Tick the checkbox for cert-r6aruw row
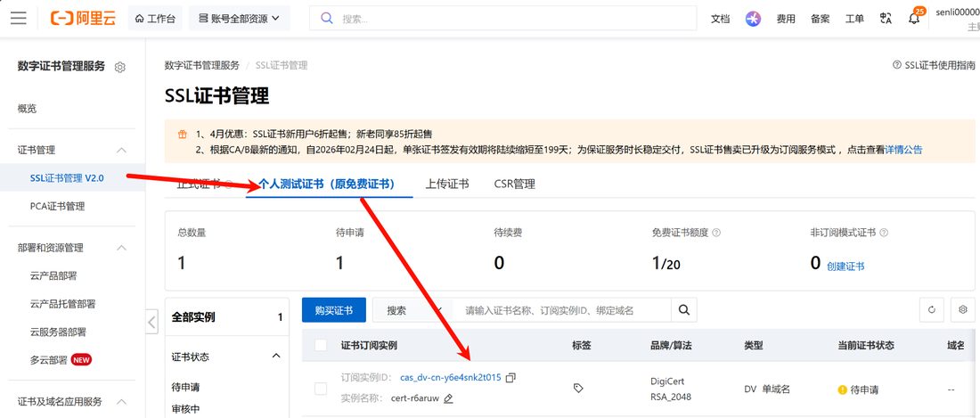980x418 pixels. (321, 389)
